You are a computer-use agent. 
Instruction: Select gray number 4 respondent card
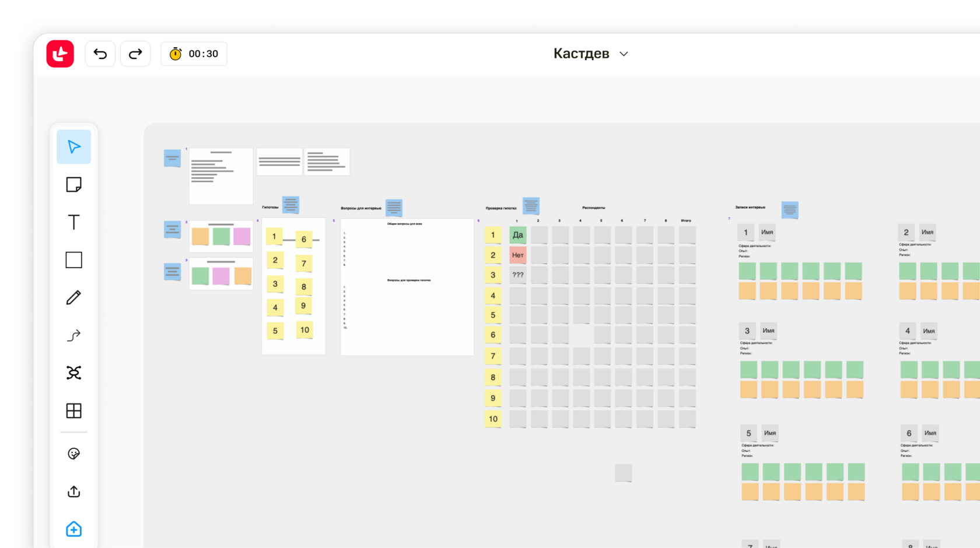coord(907,331)
